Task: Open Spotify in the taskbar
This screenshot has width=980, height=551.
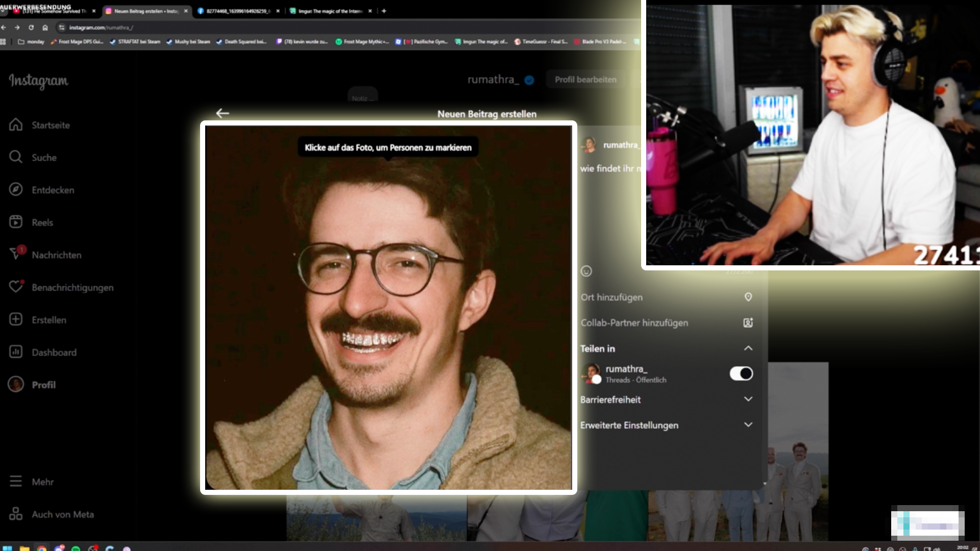Action: (x=76, y=548)
